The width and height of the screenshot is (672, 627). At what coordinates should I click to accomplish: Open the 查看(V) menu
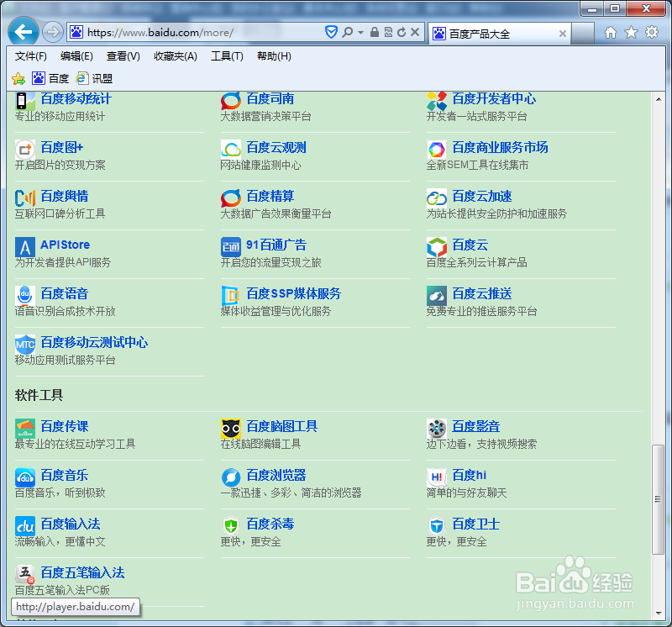(123, 56)
